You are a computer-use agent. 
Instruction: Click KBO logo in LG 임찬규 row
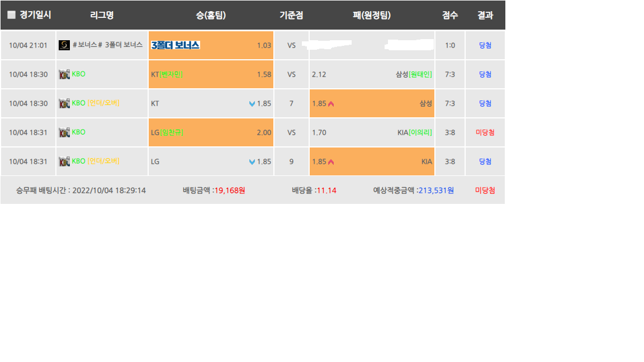[x=64, y=132]
